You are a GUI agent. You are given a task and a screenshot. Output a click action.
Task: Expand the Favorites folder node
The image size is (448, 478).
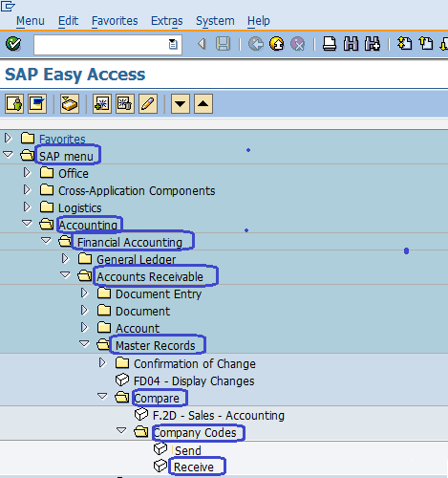point(8,138)
